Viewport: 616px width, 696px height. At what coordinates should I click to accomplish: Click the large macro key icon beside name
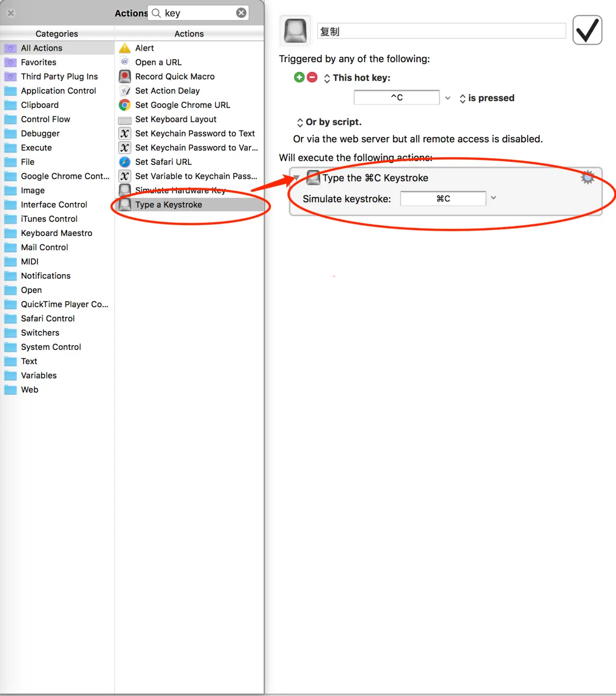(x=295, y=30)
